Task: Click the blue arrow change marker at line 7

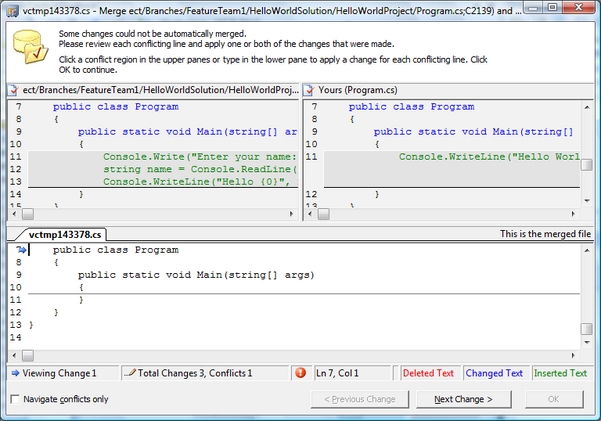Action: [x=21, y=250]
